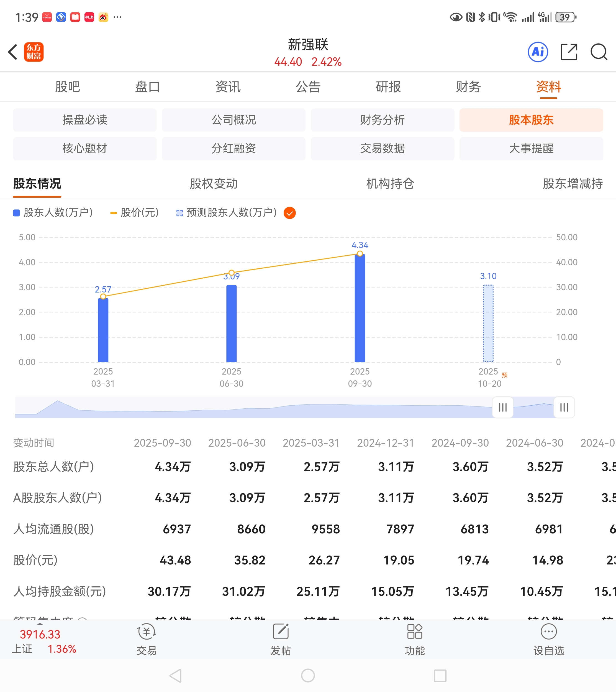Image resolution: width=616 pixels, height=692 pixels.
Task: Open the AI assistant icon
Action: click(538, 52)
